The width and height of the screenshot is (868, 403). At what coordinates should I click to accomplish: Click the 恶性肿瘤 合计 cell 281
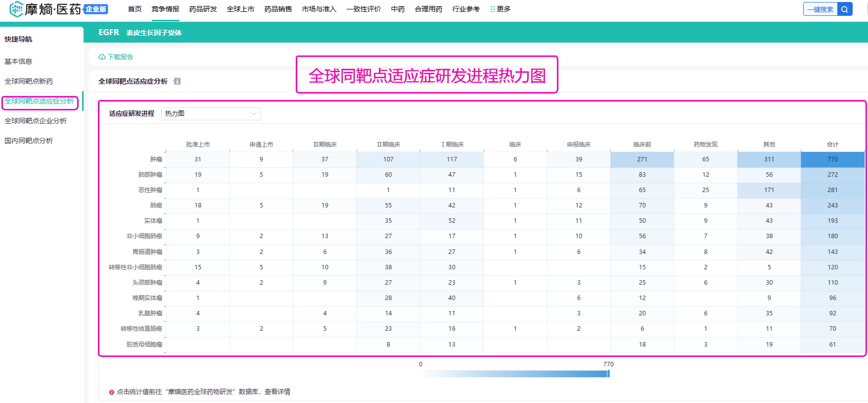pos(833,190)
